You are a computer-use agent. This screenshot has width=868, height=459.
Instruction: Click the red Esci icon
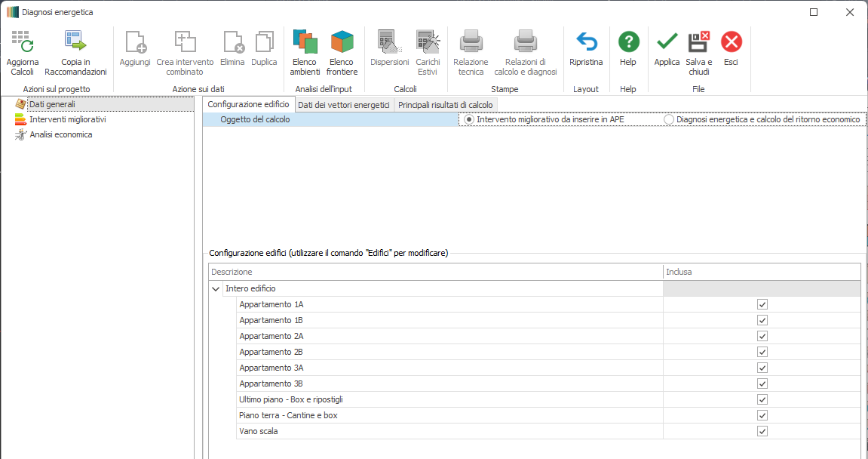point(731,42)
